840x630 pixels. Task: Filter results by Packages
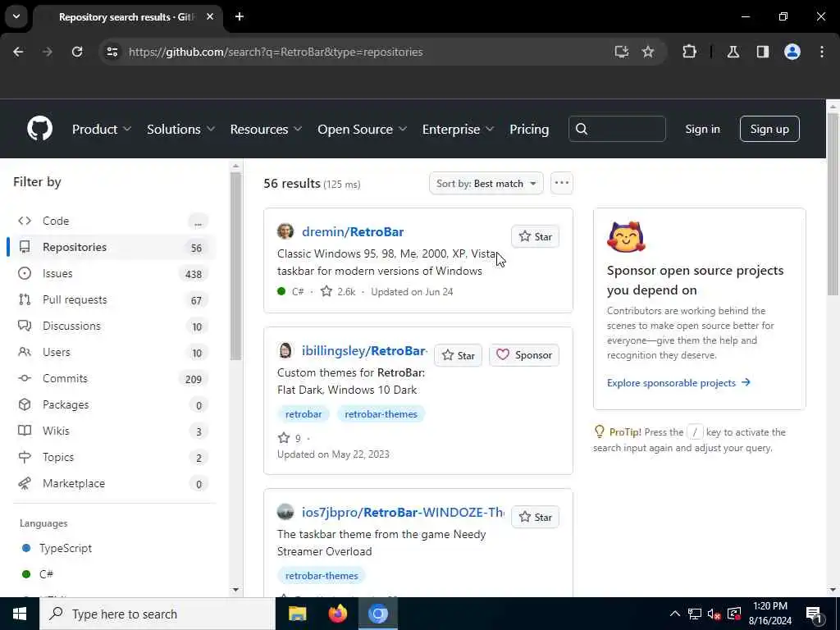[112, 404]
